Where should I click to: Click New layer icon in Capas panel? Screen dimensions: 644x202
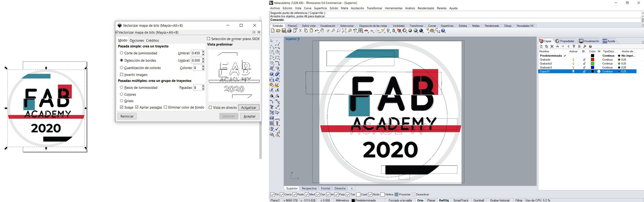click(541, 46)
